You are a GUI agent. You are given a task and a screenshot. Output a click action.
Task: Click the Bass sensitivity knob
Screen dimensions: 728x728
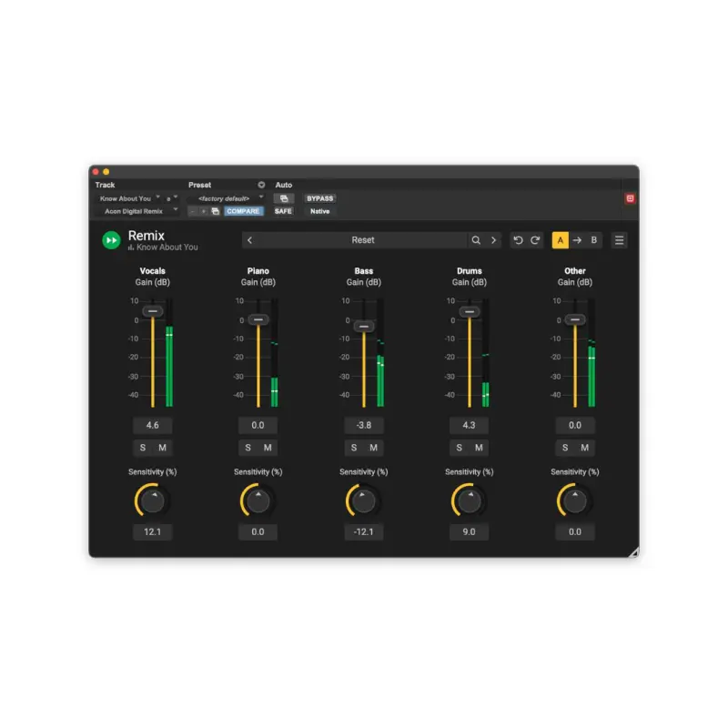[364, 501]
